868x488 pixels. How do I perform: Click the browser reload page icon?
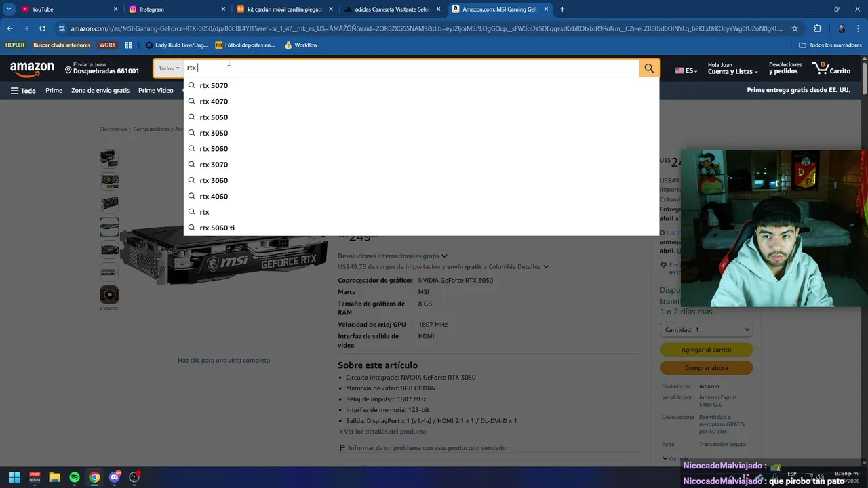(42, 28)
